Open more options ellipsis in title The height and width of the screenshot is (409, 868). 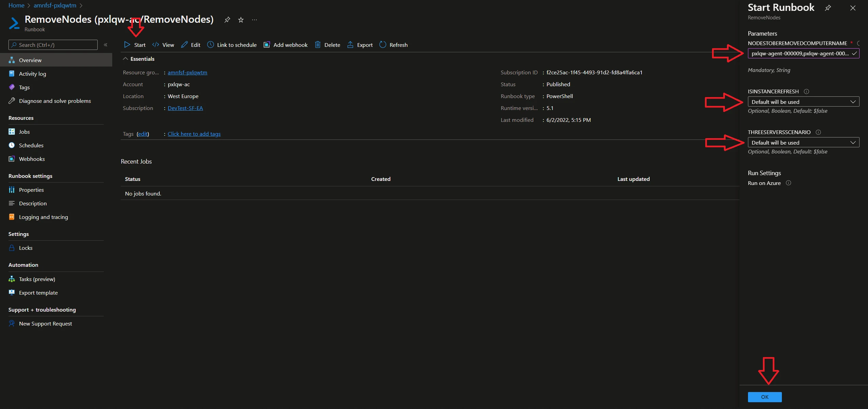point(254,20)
